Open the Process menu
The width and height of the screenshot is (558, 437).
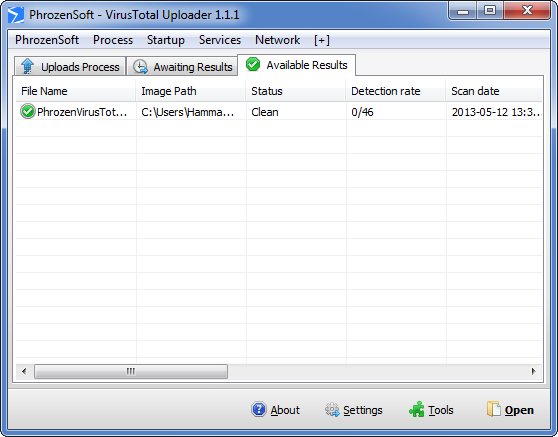[113, 40]
